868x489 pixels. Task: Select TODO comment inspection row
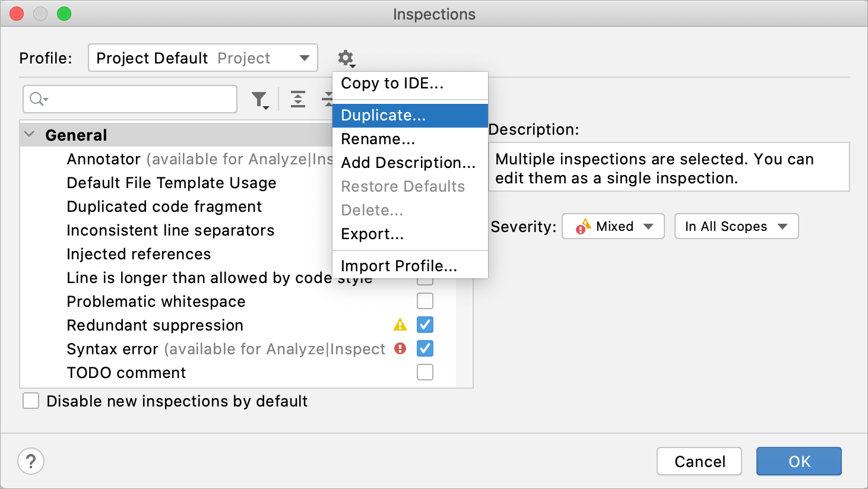point(237,373)
